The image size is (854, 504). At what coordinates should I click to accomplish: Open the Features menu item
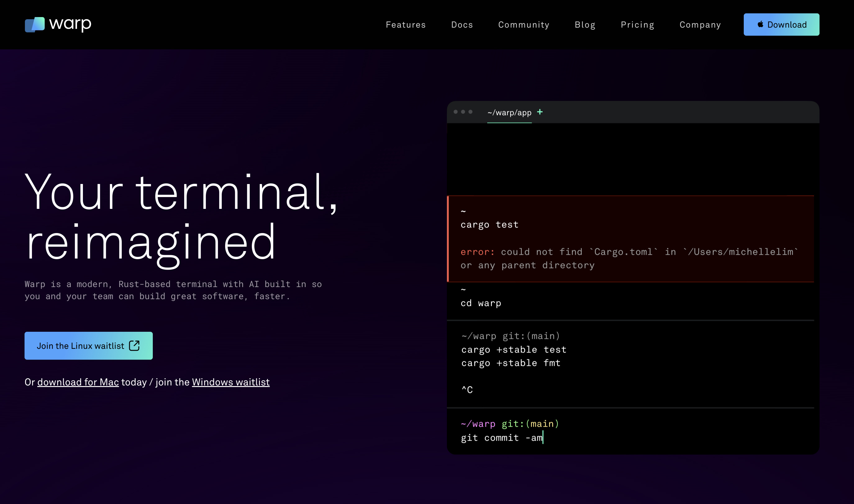click(406, 25)
